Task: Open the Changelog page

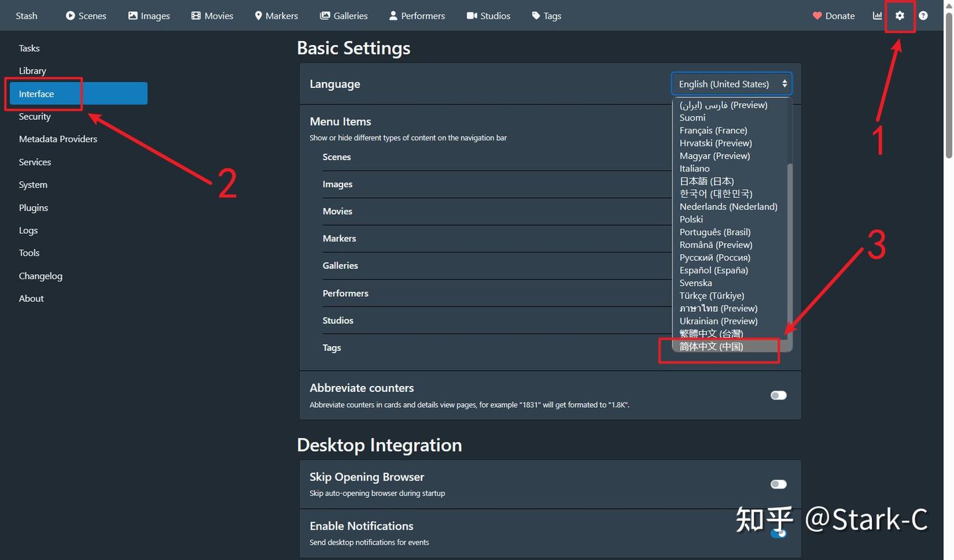Action: 40,275
